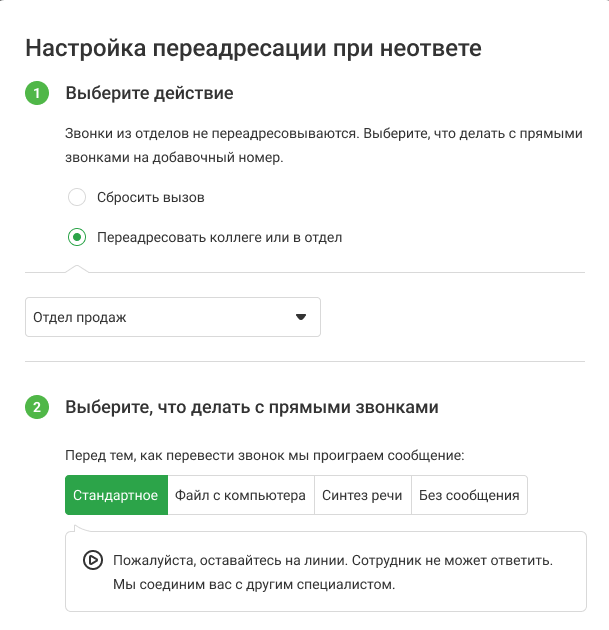Select the Переадресовать коллеге или в отдел radio
Viewport: 609px width, 630px height.
[x=76, y=237]
